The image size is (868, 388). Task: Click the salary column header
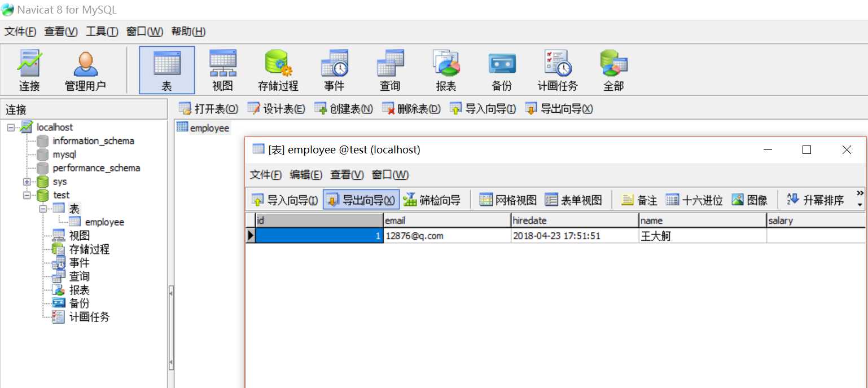click(x=816, y=221)
